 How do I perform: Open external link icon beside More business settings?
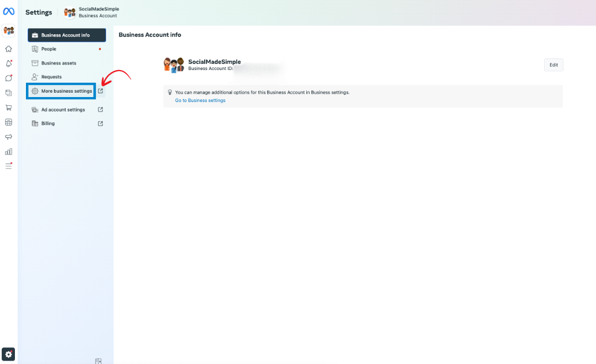(x=100, y=91)
